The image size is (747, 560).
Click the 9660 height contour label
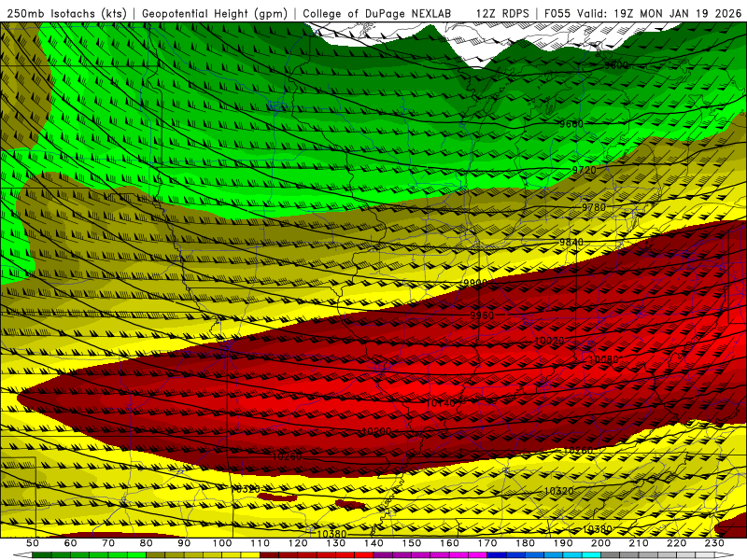(571, 124)
